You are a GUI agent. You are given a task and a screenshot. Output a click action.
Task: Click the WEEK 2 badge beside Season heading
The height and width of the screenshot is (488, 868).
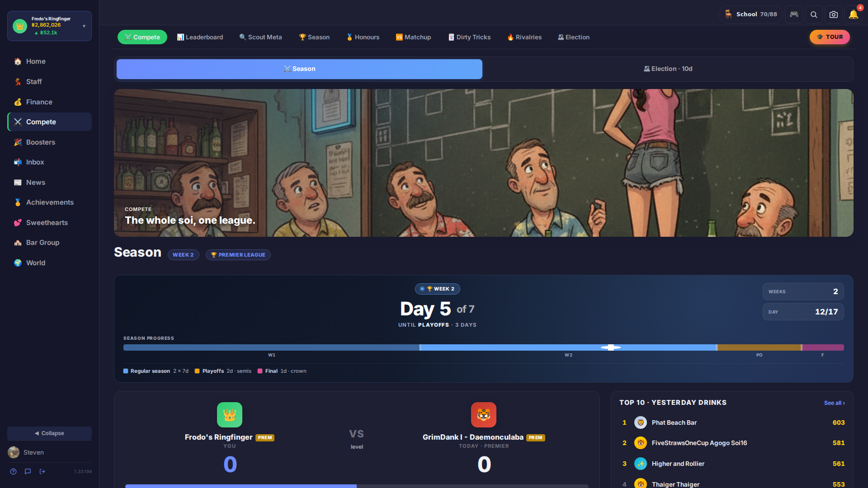(x=183, y=255)
